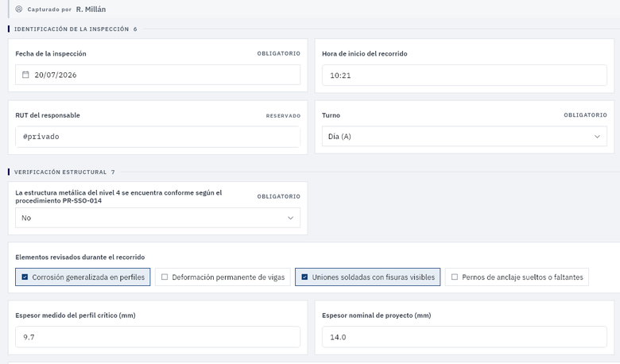Click the Hora de inicio del recorrido field

464,75
